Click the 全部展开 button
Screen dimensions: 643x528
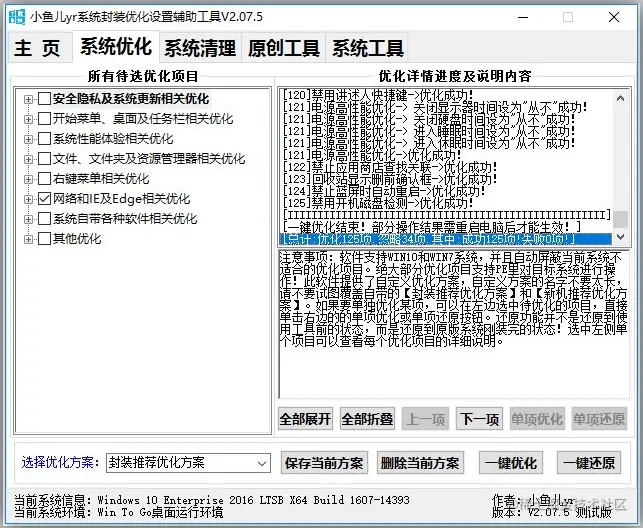pos(305,419)
